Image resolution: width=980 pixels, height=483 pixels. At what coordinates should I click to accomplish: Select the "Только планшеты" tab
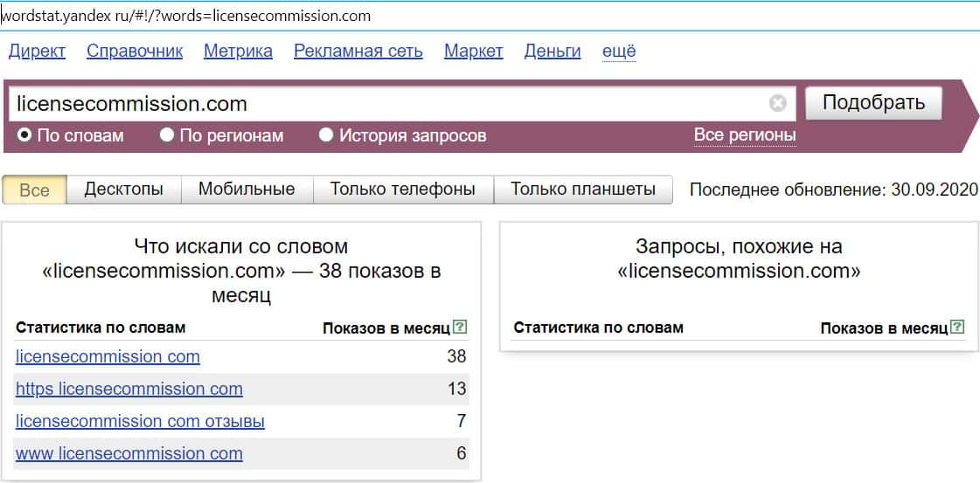point(582,189)
